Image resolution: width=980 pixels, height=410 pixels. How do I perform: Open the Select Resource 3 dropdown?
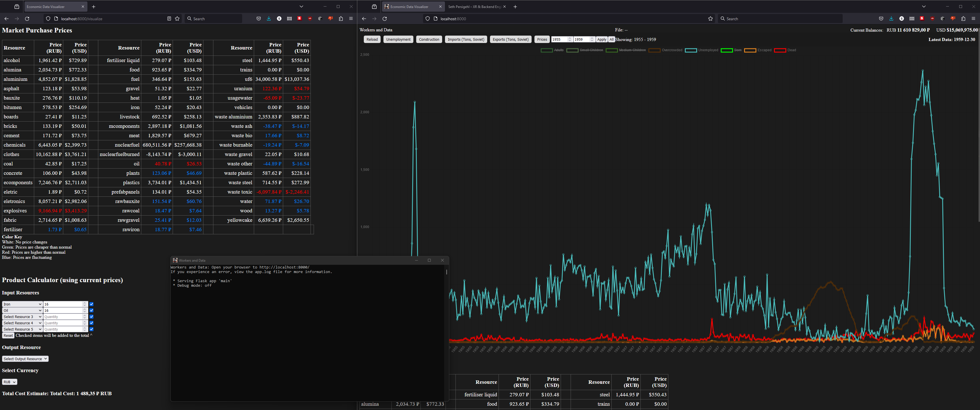coord(22,317)
